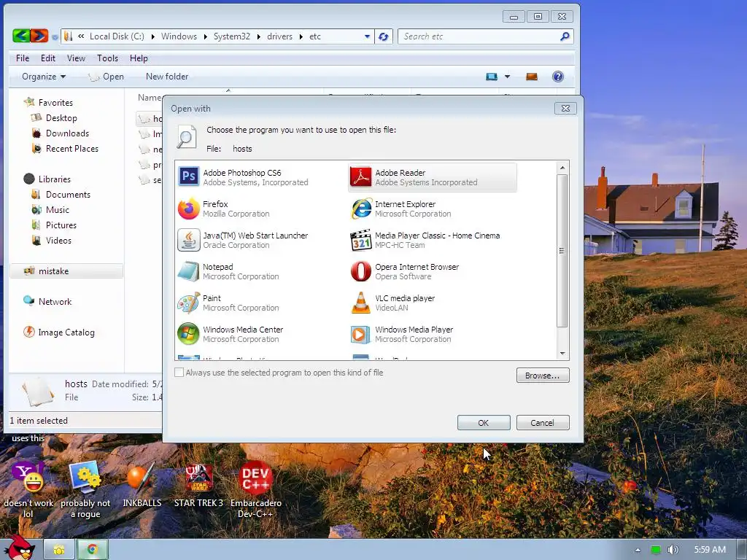The height and width of the screenshot is (560, 747).
Task: Select the 'probably not a rogue' desktop icon
Action: [85, 491]
